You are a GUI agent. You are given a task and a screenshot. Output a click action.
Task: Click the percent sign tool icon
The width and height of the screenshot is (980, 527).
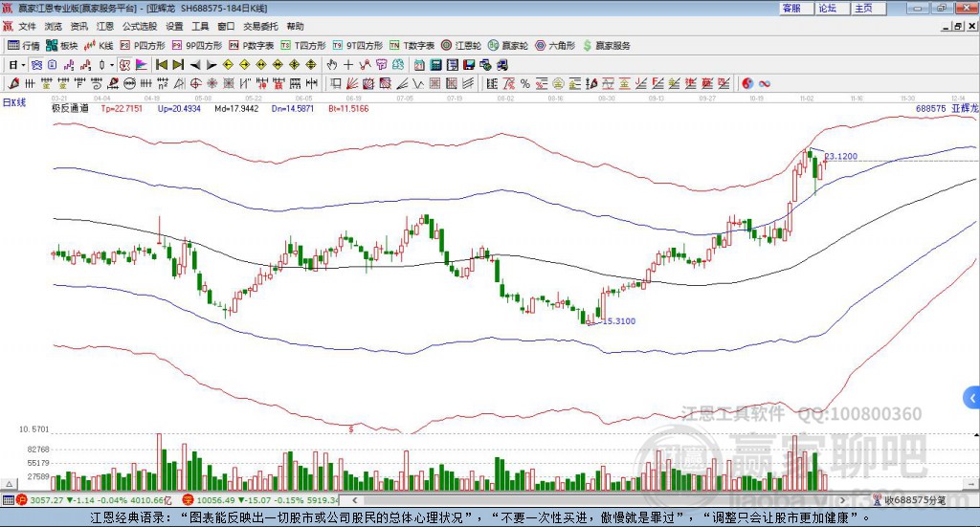click(x=525, y=83)
